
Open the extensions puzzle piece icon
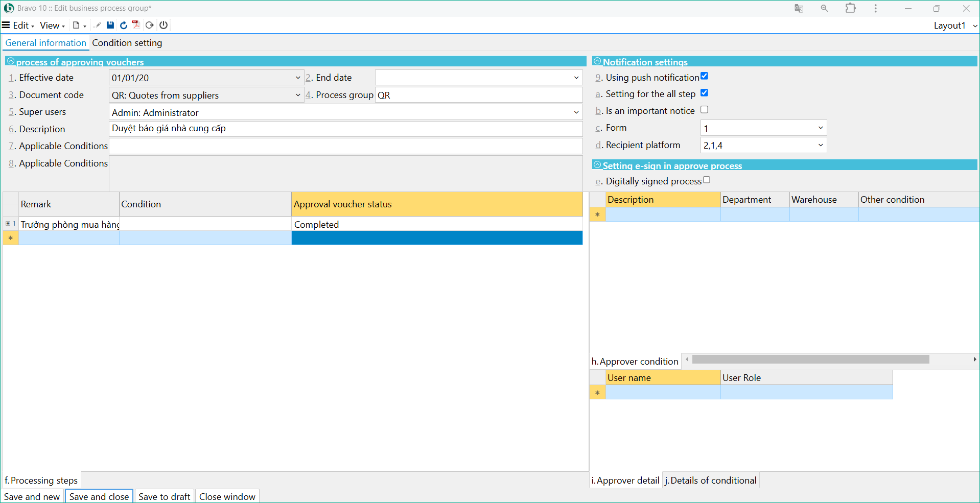coord(850,8)
